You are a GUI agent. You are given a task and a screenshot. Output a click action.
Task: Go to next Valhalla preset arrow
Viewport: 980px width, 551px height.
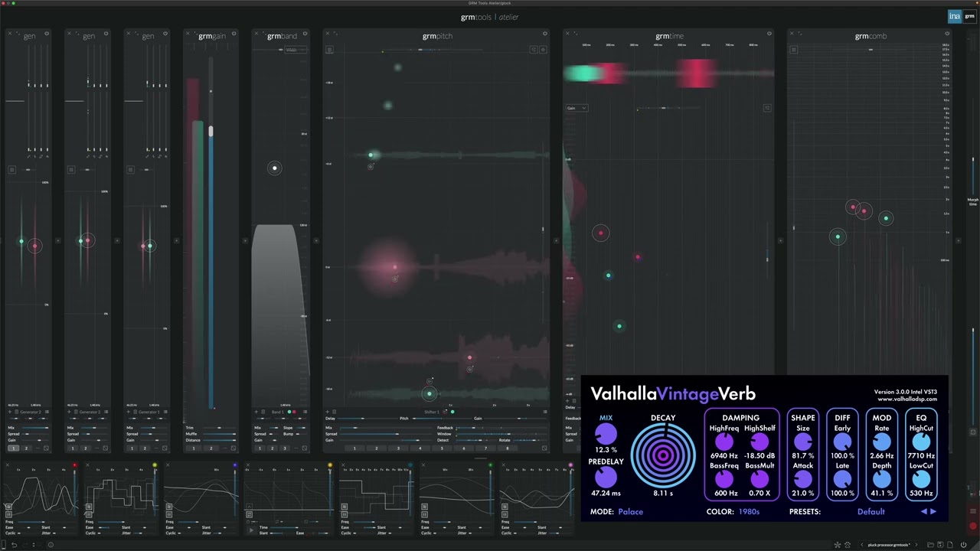click(933, 511)
